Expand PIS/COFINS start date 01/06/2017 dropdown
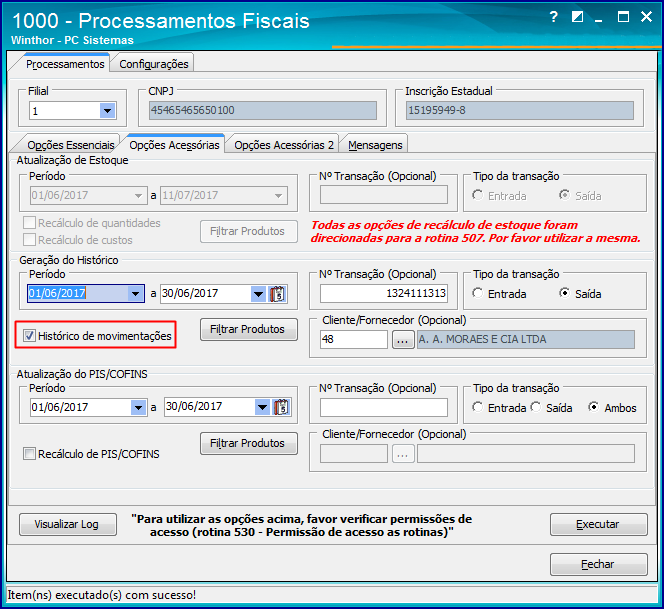Image resolution: width=664 pixels, height=609 pixels. [x=138, y=407]
